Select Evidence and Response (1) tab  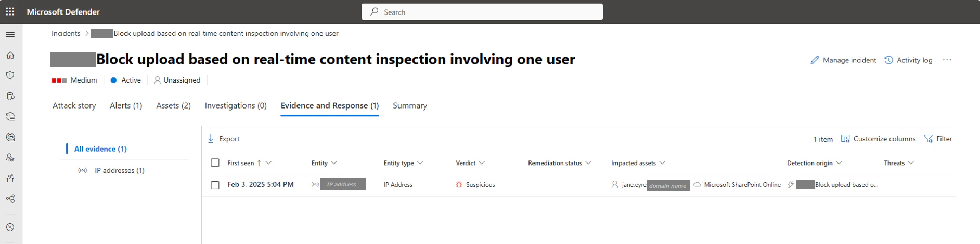(330, 105)
